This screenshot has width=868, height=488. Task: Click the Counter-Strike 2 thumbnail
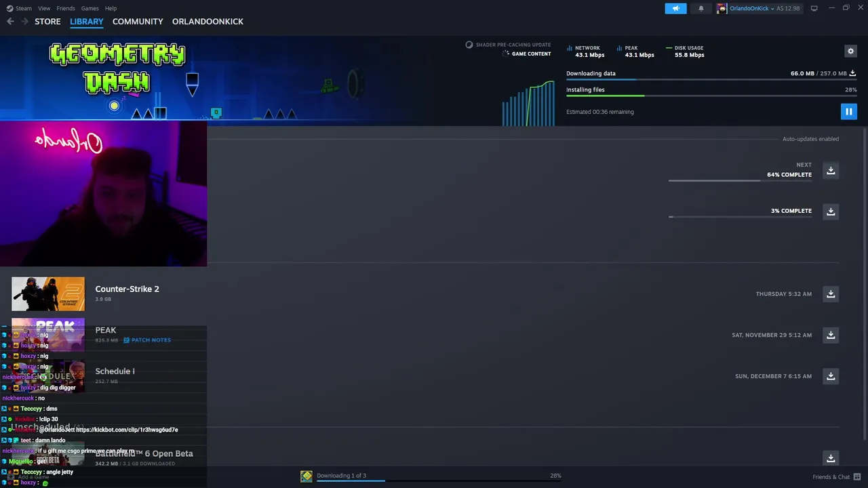pyautogui.click(x=48, y=294)
